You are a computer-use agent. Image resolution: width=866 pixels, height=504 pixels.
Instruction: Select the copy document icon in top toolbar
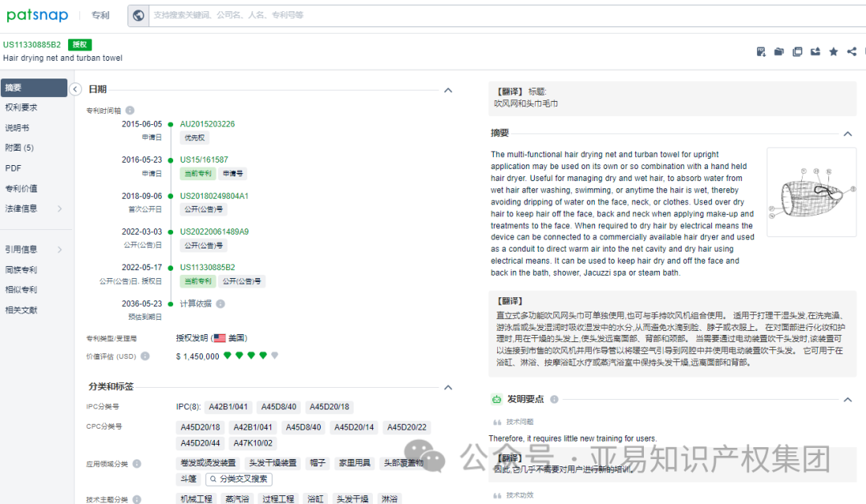797,51
